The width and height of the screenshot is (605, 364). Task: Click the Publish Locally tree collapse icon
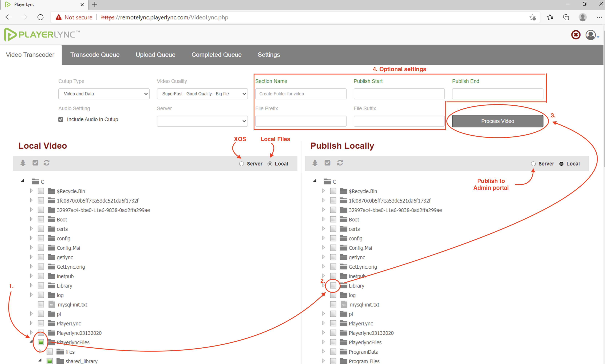point(315,163)
